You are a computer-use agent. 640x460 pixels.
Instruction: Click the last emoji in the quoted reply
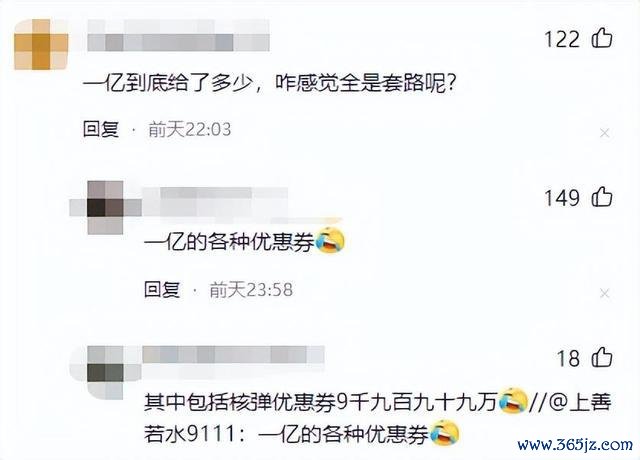444,433
